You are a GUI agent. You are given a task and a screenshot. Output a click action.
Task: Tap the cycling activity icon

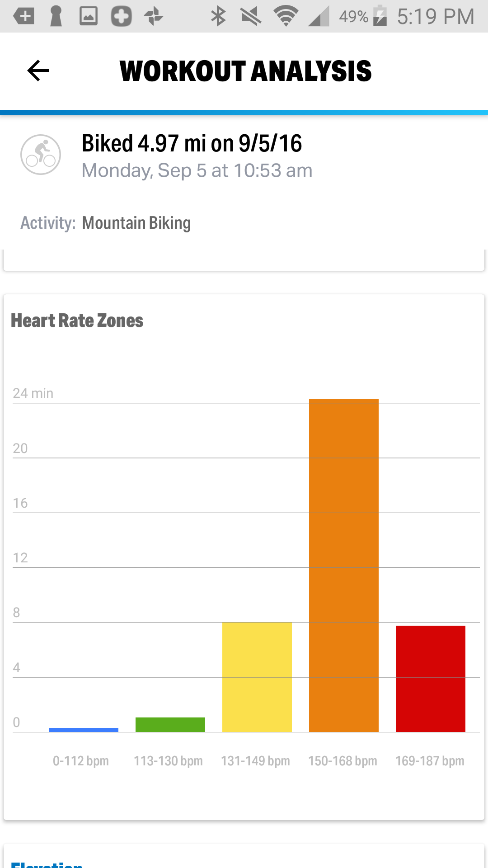click(x=41, y=155)
